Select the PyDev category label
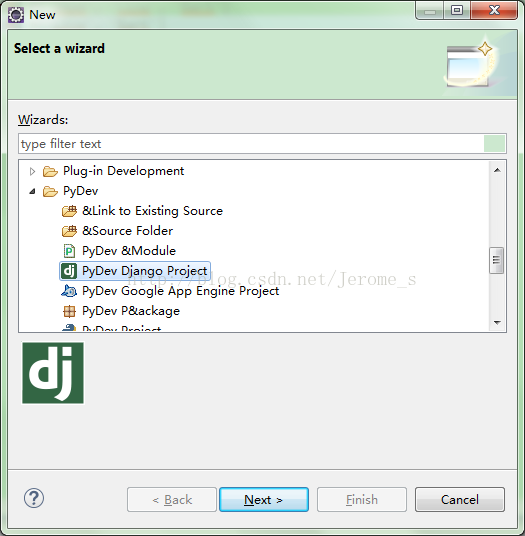This screenshot has width=525, height=536. (x=81, y=191)
